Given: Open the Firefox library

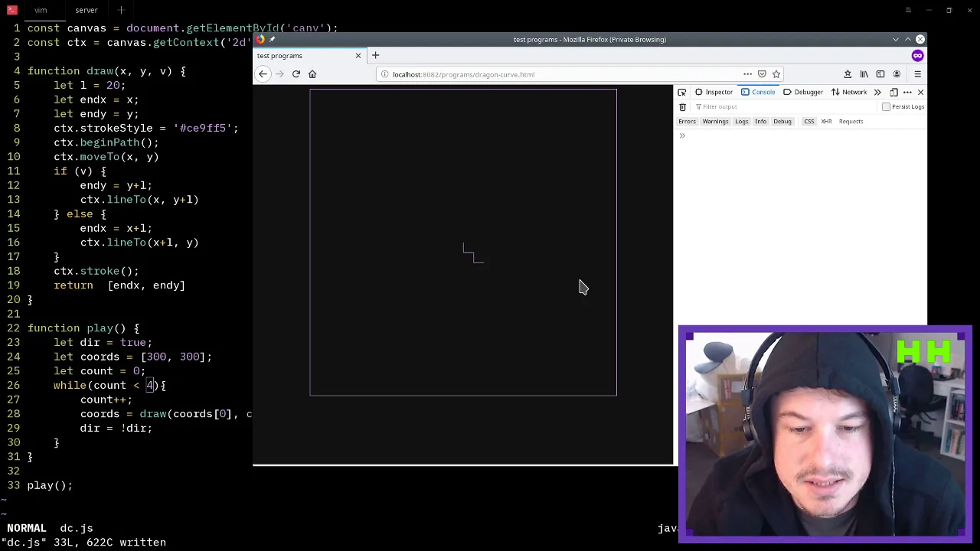Looking at the screenshot, I should (864, 74).
